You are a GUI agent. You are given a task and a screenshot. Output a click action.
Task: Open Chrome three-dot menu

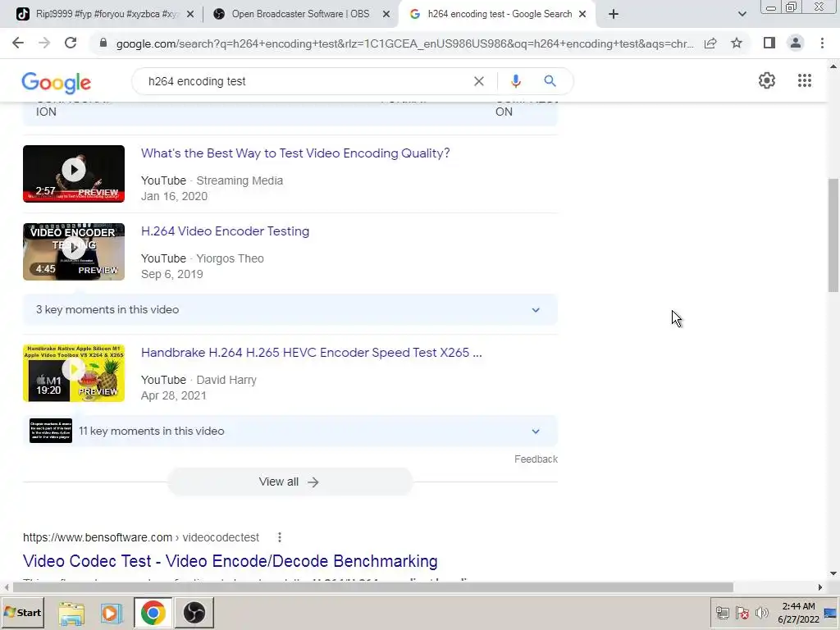coord(822,43)
